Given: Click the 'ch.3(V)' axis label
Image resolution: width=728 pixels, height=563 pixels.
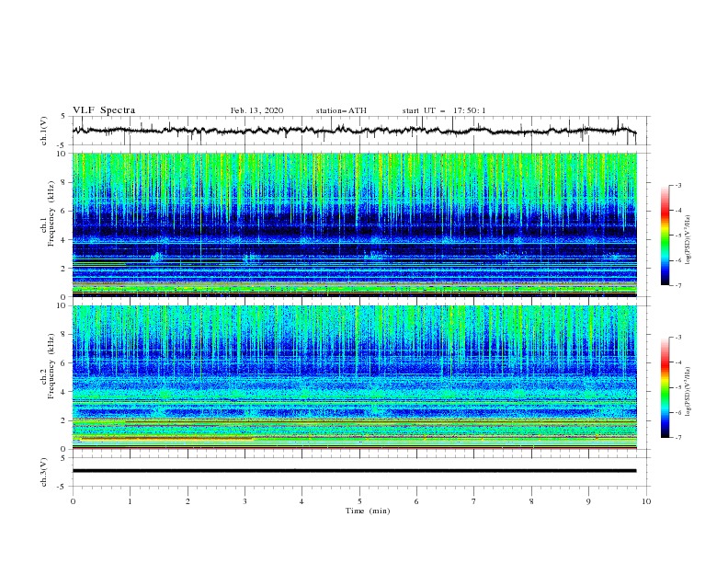Looking at the screenshot, I should coord(44,472).
